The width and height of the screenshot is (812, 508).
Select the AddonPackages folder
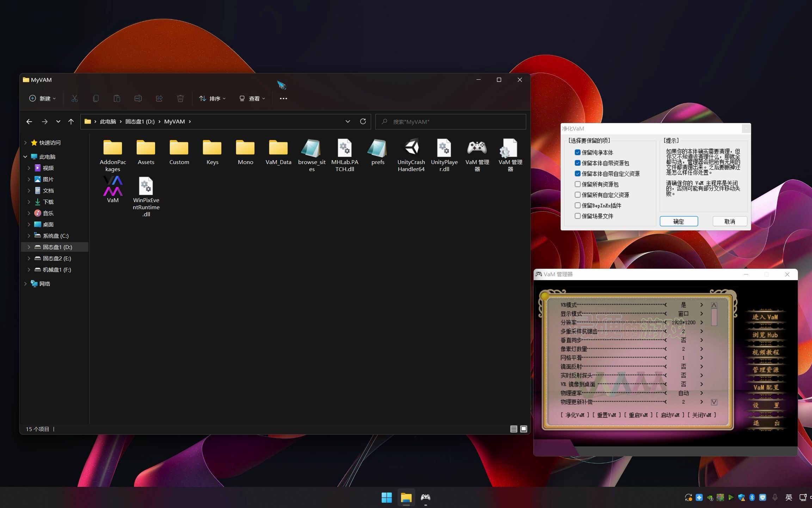113,148
